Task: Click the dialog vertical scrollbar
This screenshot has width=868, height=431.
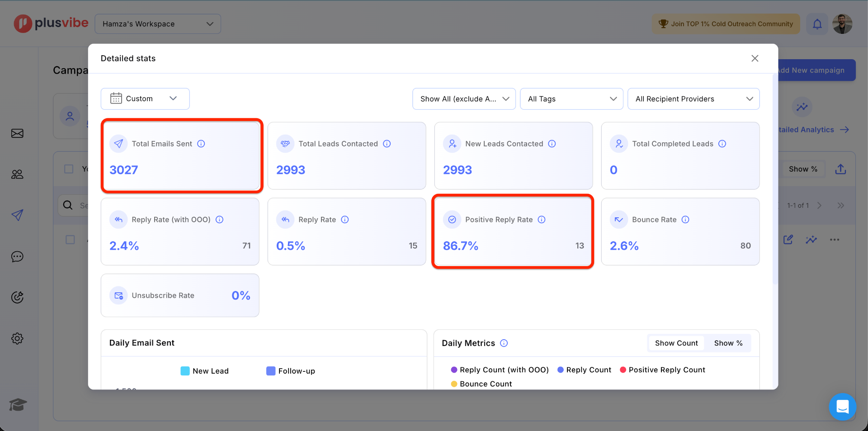Action: pos(775,179)
